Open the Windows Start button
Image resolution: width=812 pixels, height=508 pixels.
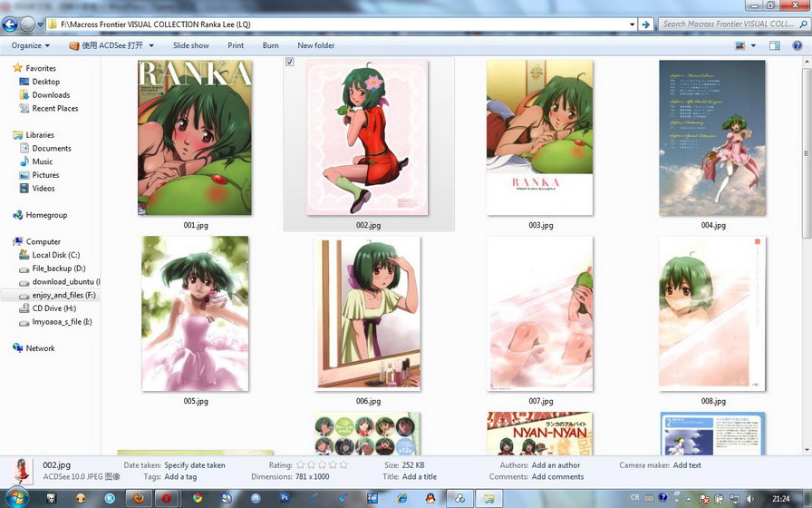click(x=16, y=498)
